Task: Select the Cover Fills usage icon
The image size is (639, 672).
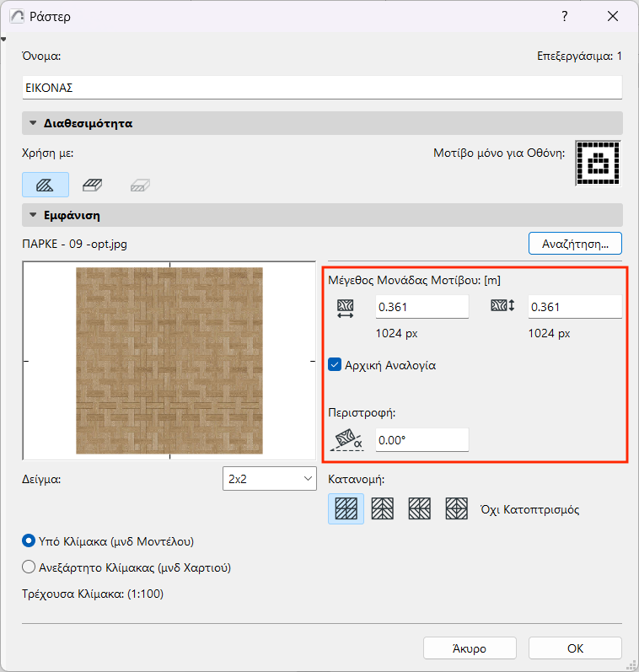Action: (92, 185)
